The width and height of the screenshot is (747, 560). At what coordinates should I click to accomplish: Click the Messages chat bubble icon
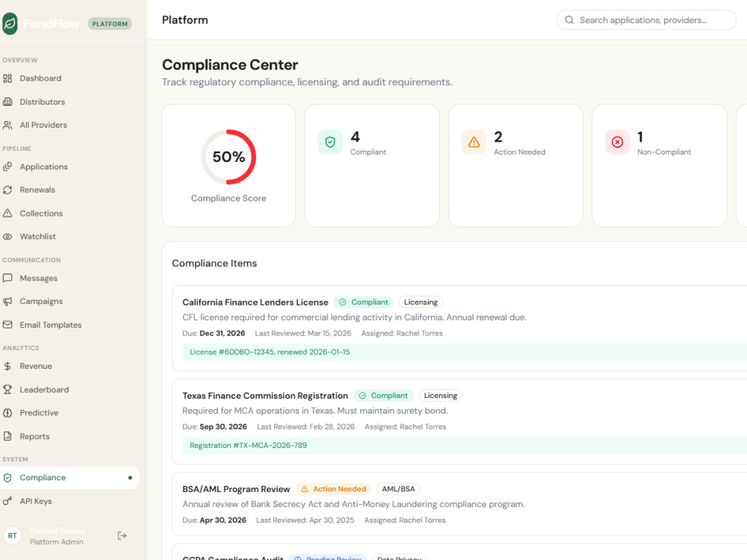7,278
